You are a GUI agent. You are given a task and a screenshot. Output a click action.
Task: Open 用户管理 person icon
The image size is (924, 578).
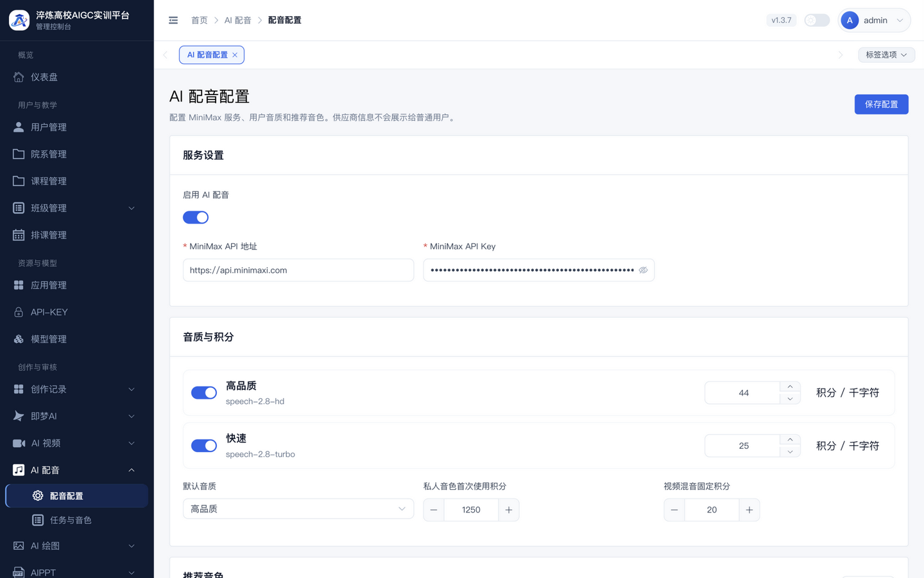(x=19, y=127)
